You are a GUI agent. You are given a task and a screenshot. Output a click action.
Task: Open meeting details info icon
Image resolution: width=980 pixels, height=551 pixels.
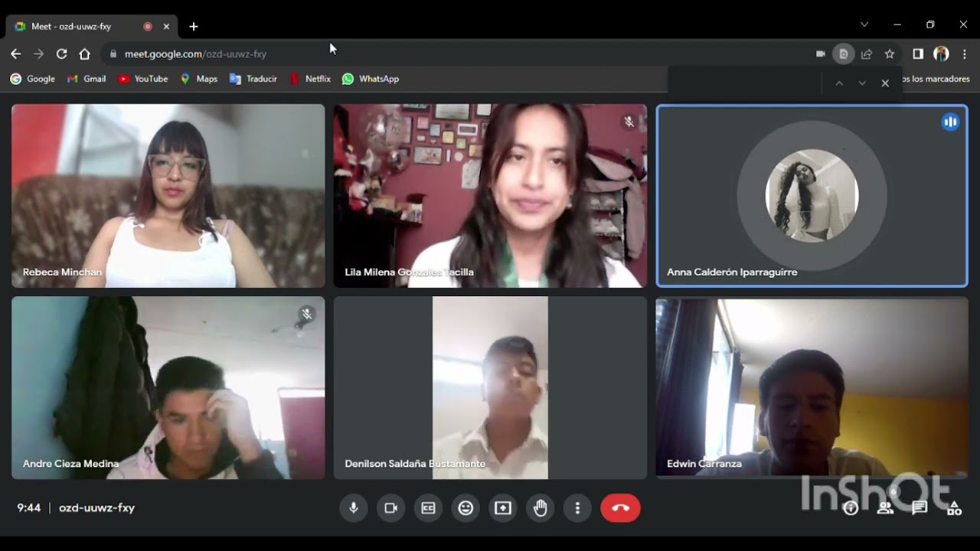pyautogui.click(x=851, y=508)
